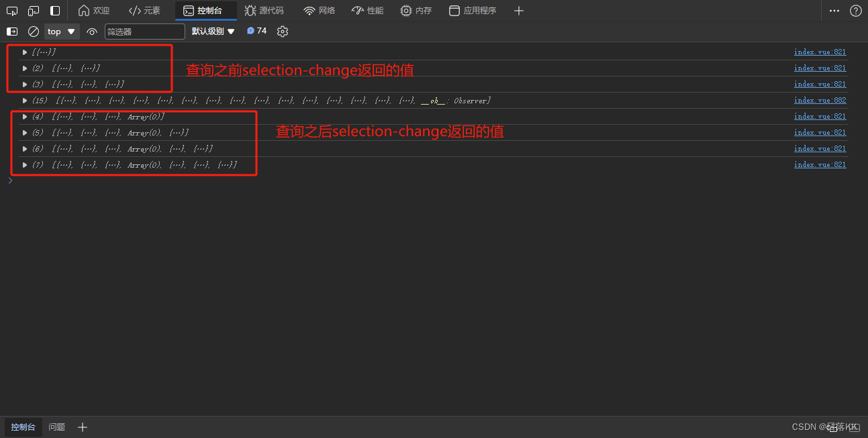The height and width of the screenshot is (438, 868).
Task: Expand the (15) Observer array entry
Action: tap(25, 100)
